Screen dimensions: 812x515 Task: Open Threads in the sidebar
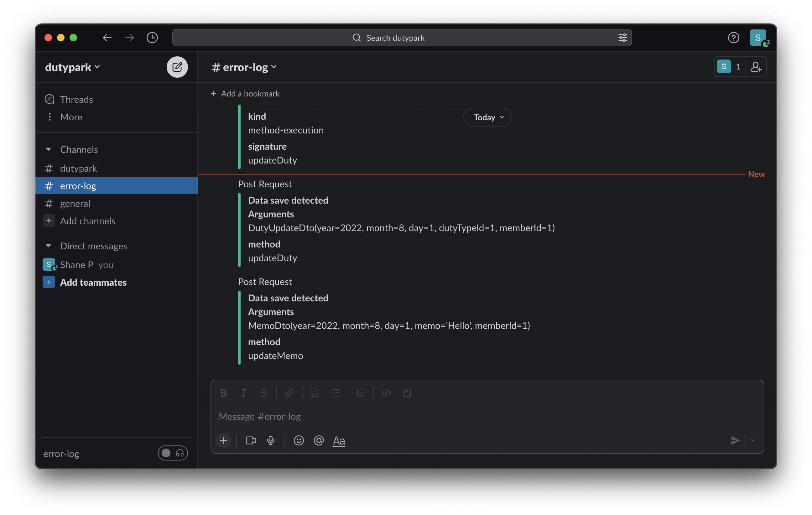(76, 99)
